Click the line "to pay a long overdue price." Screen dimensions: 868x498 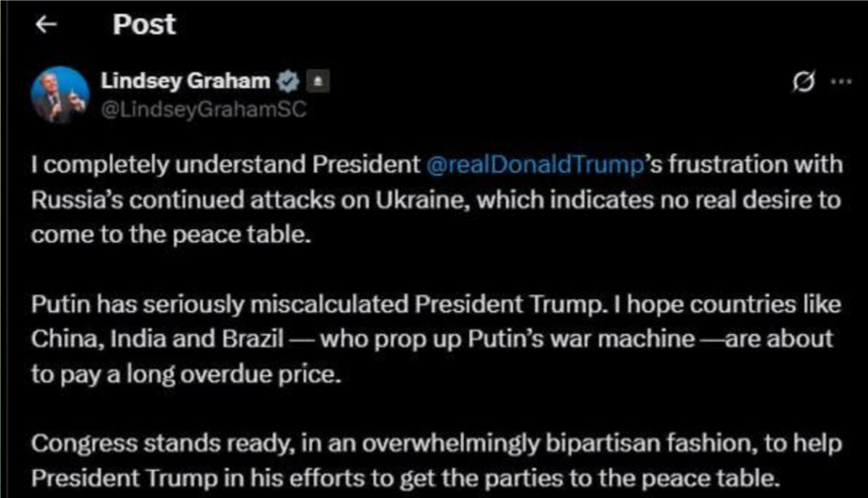tap(186, 374)
